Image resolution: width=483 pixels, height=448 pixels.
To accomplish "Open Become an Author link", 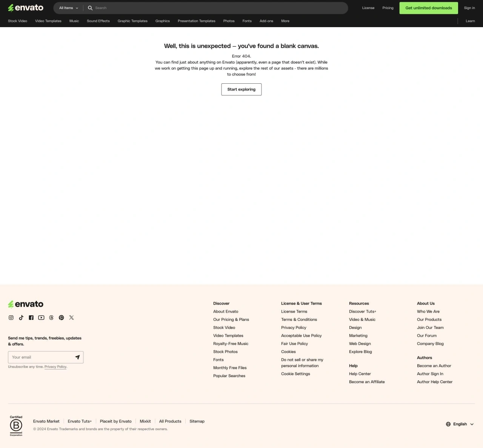I will tap(434, 366).
